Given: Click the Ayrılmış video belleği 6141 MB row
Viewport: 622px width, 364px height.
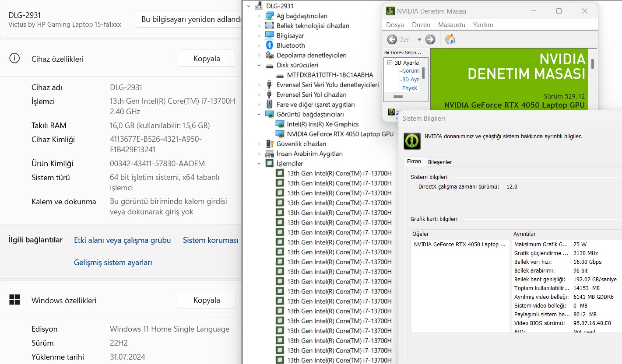Looking at the screenshot, I should (567, 297).
